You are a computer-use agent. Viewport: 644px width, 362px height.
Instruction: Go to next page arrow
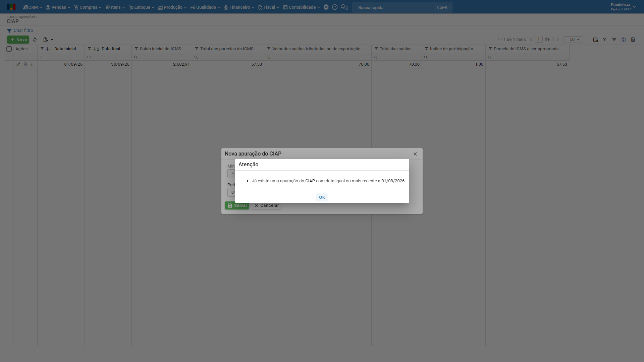558,40
